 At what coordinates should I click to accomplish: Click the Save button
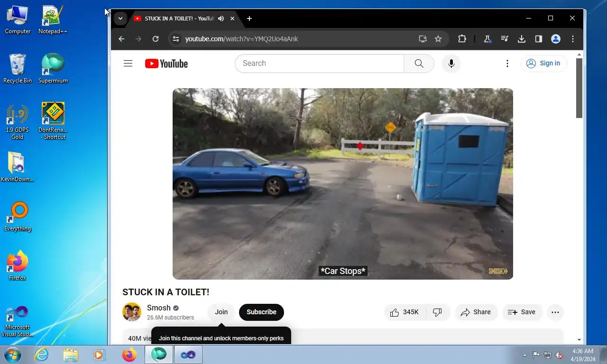[522, 312]
